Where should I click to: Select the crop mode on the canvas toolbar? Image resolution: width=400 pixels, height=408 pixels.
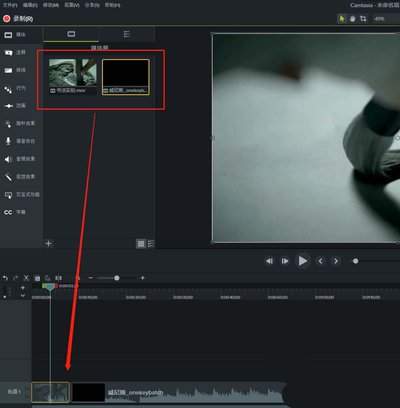(x=363, y=19)
